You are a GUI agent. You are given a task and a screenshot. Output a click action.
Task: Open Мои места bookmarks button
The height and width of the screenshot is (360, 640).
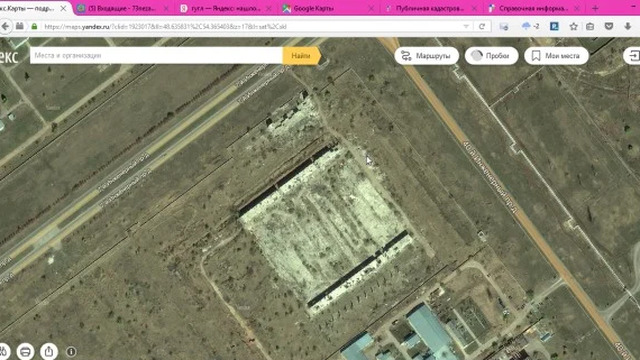pos(556,56)
